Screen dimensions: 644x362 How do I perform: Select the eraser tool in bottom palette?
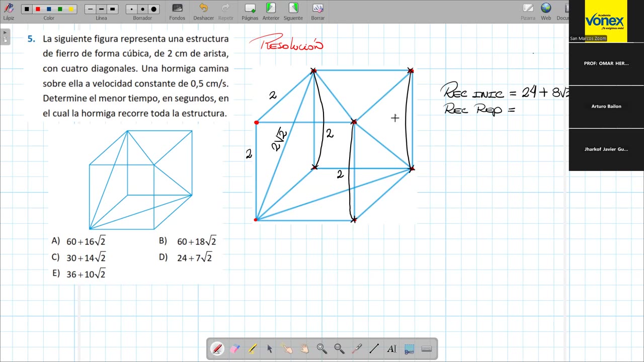coord(235,348)
